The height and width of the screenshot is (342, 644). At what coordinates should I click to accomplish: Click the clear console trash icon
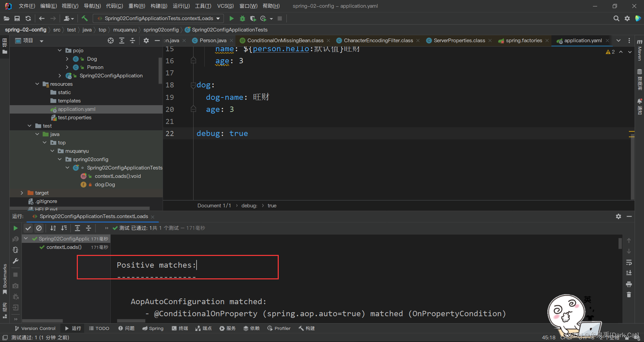pos(629,295)
